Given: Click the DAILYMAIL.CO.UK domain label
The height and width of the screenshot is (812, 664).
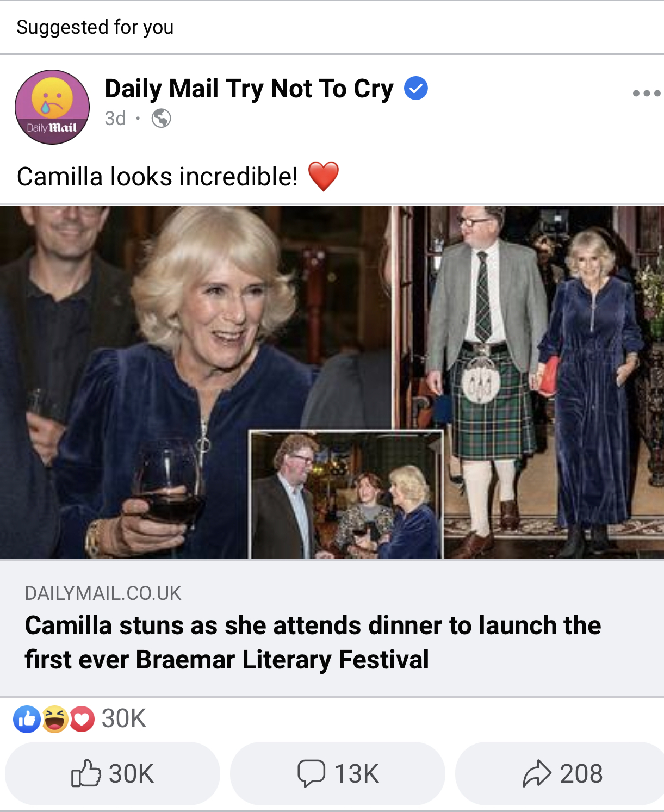Looking at the screenshot, I should 103,593.
